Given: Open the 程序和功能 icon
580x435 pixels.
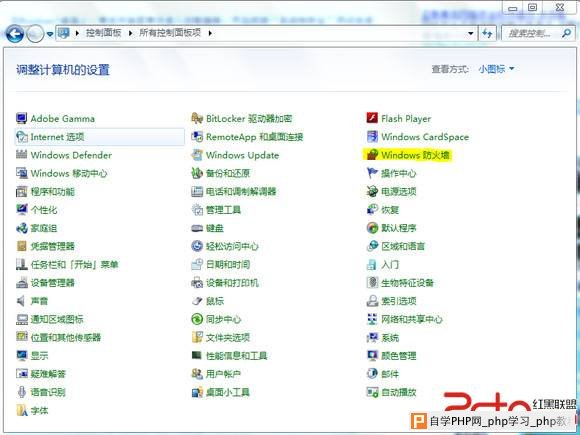Looking at the screenshot, I should (21, 192).
